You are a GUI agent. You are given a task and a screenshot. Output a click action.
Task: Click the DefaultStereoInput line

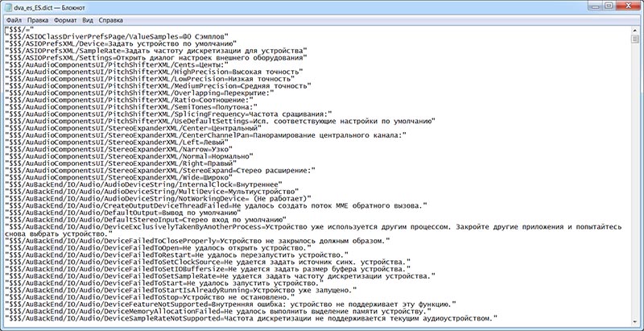pyautogui.click(x=146, y=221)
